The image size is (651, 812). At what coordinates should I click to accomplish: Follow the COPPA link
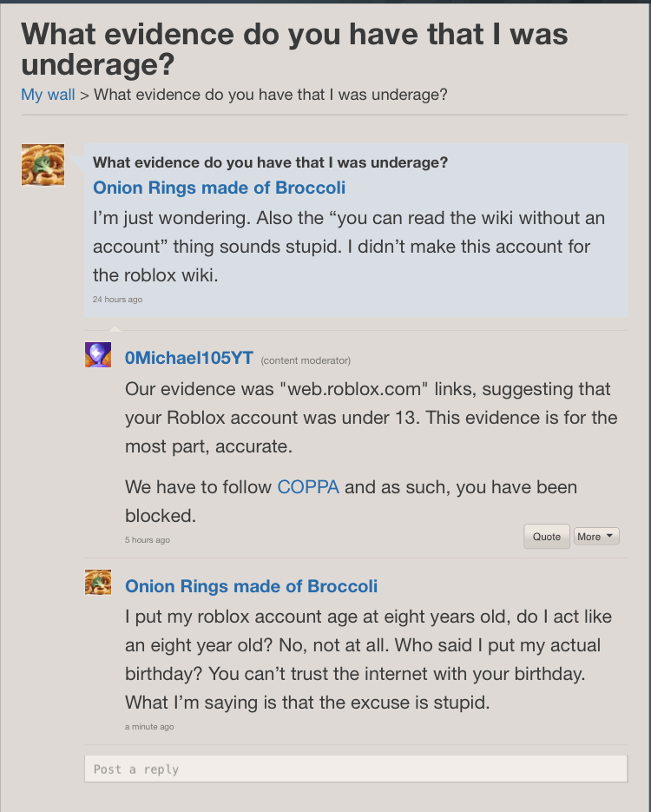(x=308, y=487)
